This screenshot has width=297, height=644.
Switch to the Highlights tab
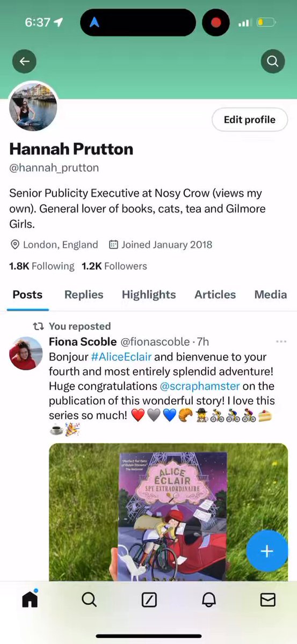(149, 294)
